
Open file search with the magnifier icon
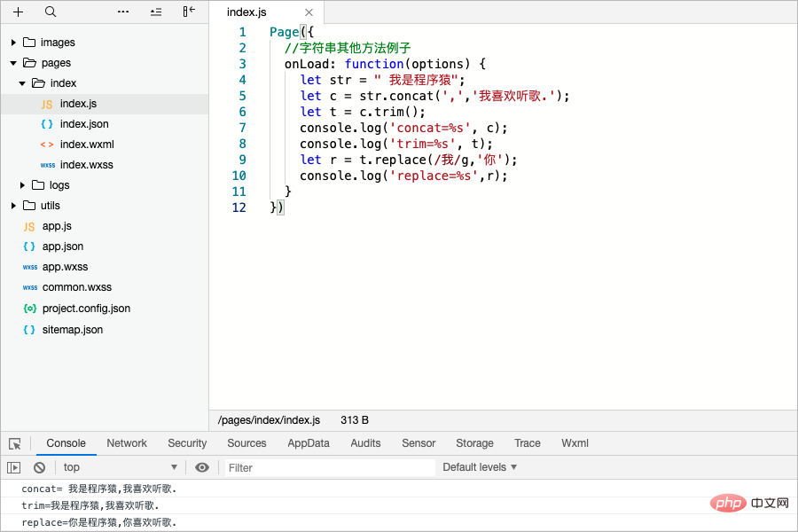[51, 12]
